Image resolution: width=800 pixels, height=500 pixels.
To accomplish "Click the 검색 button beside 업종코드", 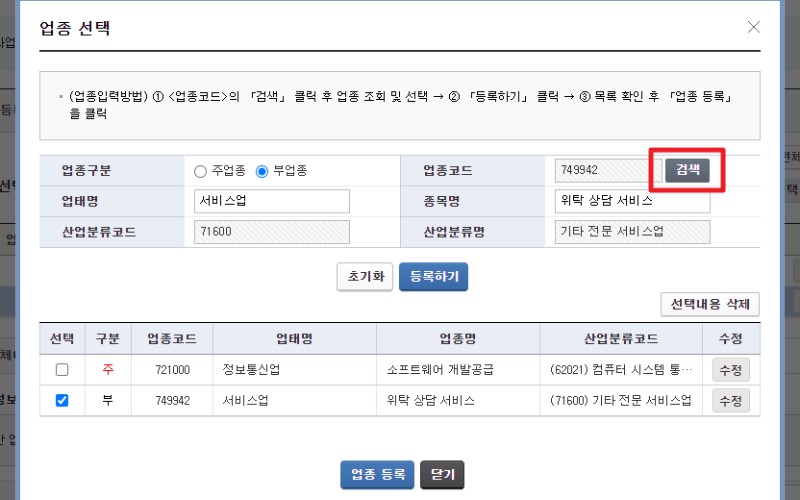I will (x=687, y=170).
